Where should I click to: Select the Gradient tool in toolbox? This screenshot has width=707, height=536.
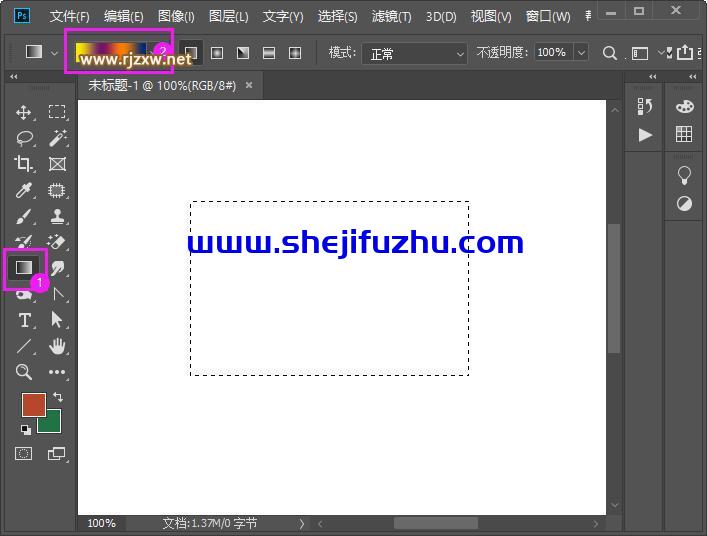(x=24, y=267)
